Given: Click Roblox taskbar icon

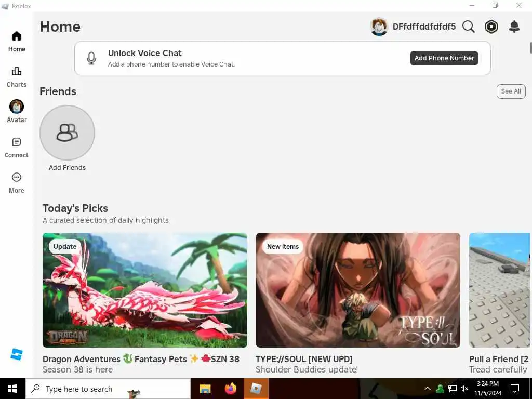Looking at the screenshot, I should 256,389.
